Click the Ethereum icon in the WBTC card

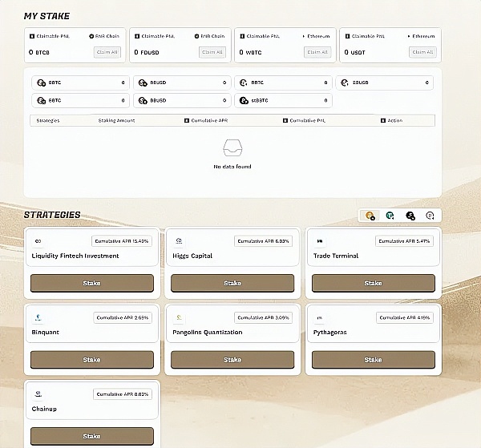click(303, 36)
